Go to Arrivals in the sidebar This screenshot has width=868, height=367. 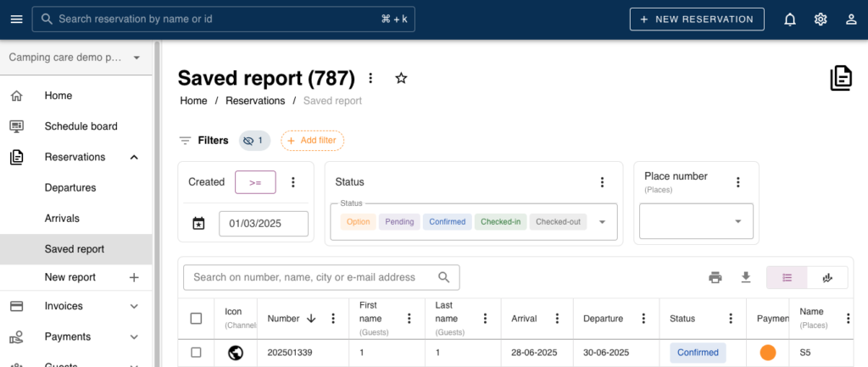(62, 218)
